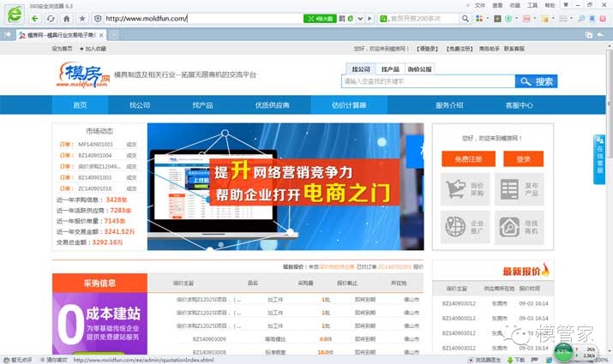The height and width of the screenshot is (364, 613).
Task: Click the 0成本建站 purple ad
Action: click(x=99, y=324)
